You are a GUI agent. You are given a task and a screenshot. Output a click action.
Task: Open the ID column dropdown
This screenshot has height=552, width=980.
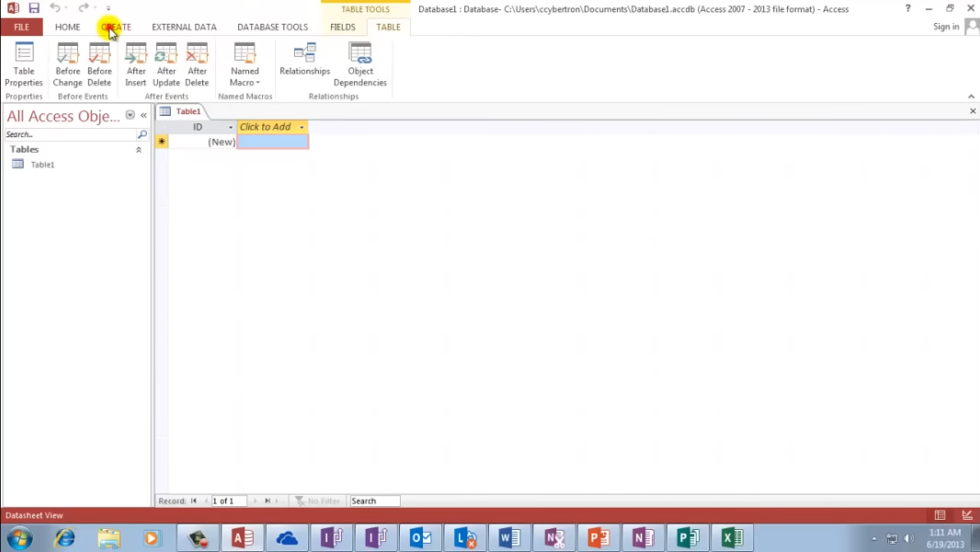point(230,127)
